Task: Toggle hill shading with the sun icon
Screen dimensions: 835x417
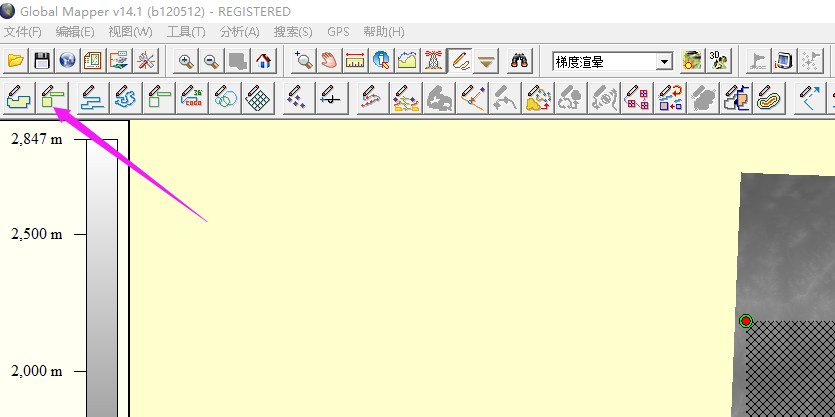Action: 692,61
